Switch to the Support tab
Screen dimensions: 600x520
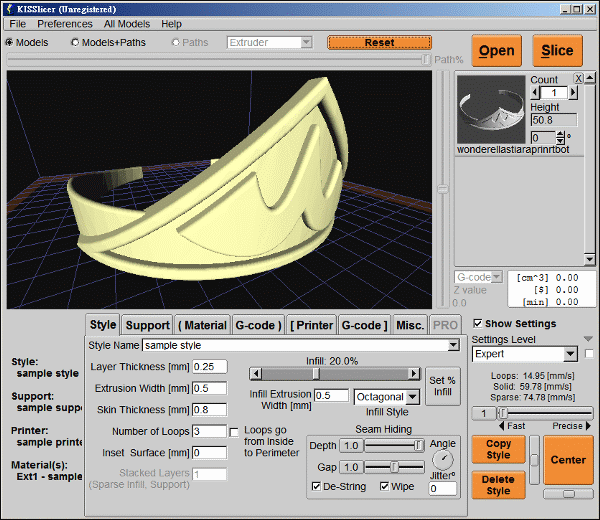(147, 325)
